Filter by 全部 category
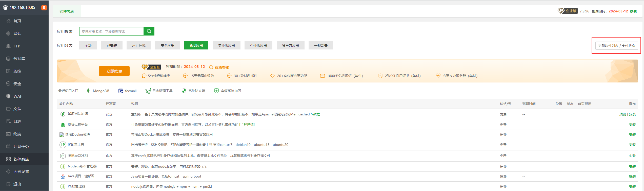This screenshot has width=644, height=191. (88, 45)
